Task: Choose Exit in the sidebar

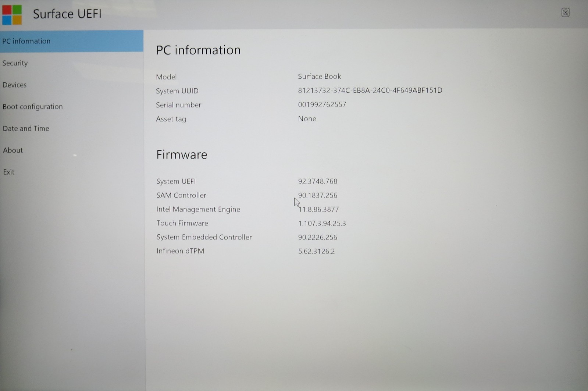Action: click(x=72, y=172)
